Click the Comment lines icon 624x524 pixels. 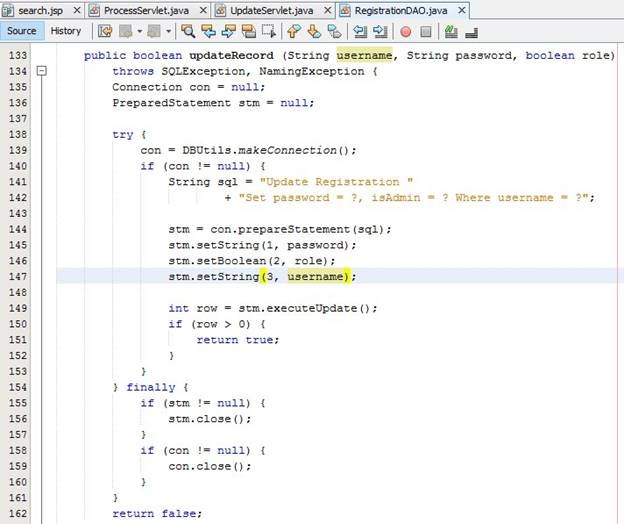[451, 31]
